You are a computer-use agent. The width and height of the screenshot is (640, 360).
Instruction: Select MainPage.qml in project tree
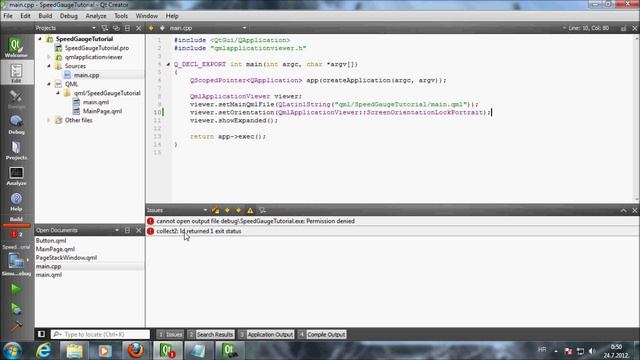[x=102, y=111]
